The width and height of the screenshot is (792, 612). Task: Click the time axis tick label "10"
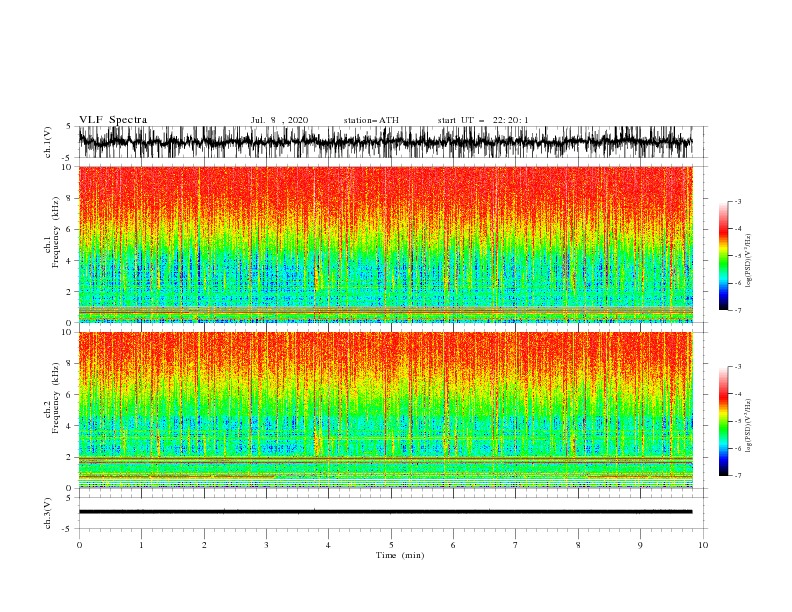coord(703,545)
